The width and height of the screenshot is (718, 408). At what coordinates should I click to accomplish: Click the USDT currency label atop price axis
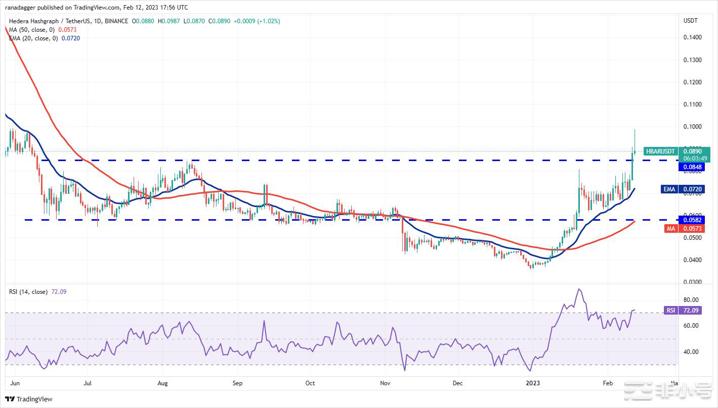[x=689, y=20]
